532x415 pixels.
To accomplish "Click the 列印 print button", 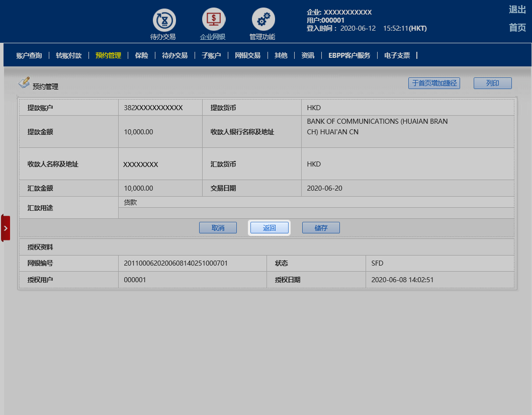I will click(x=492, y=84).
